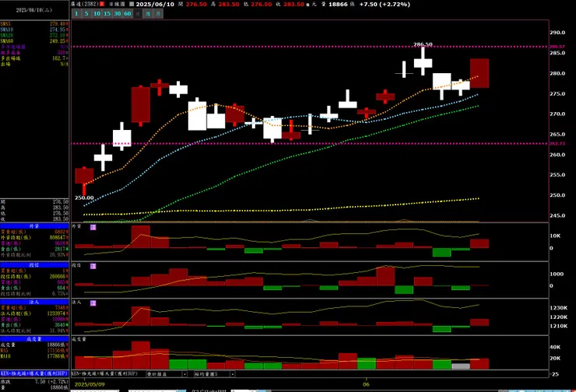Click the 2025/05/09 date axis label

coord(90,384)
